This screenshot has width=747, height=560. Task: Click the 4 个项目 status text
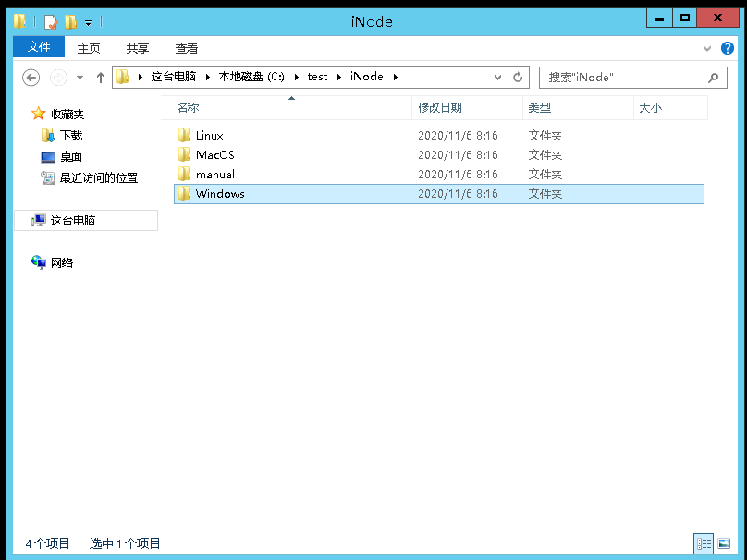pos(48,543)
